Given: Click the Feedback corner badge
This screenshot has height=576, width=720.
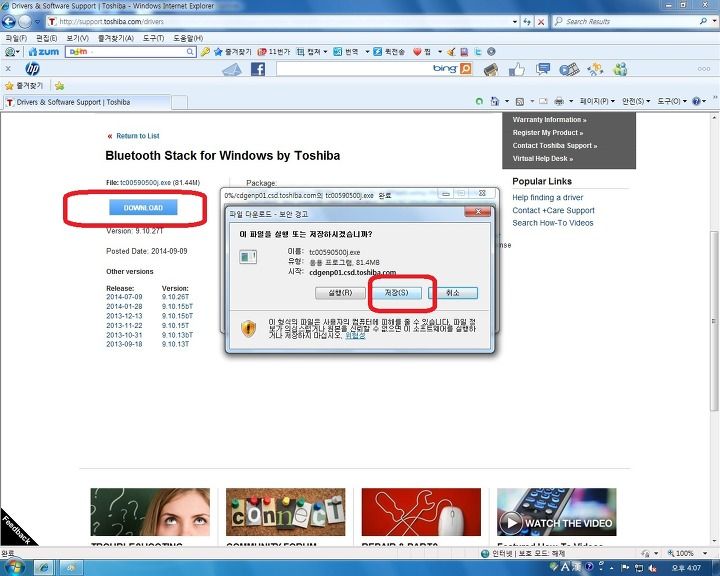Looking at the screenshot, I should (16, 529).
